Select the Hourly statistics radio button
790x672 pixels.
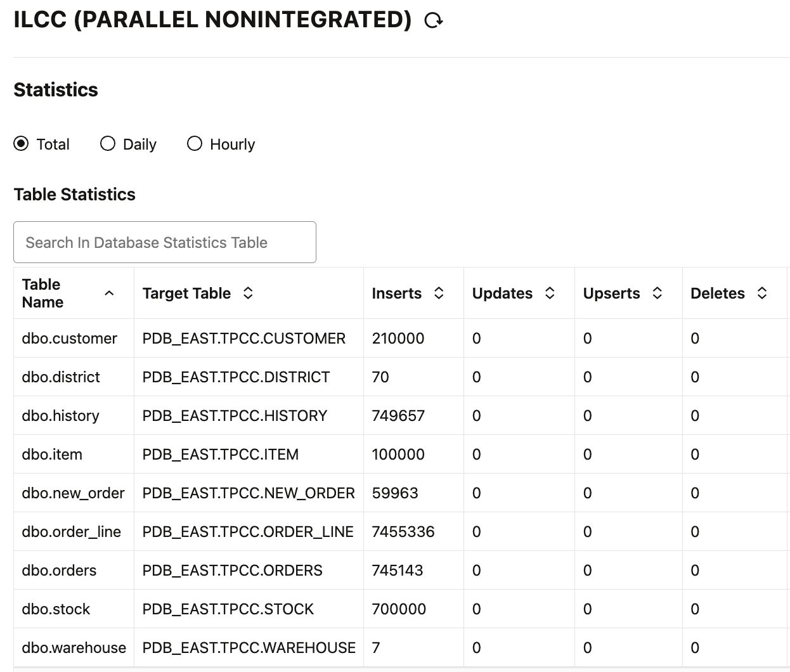(195, 144)
